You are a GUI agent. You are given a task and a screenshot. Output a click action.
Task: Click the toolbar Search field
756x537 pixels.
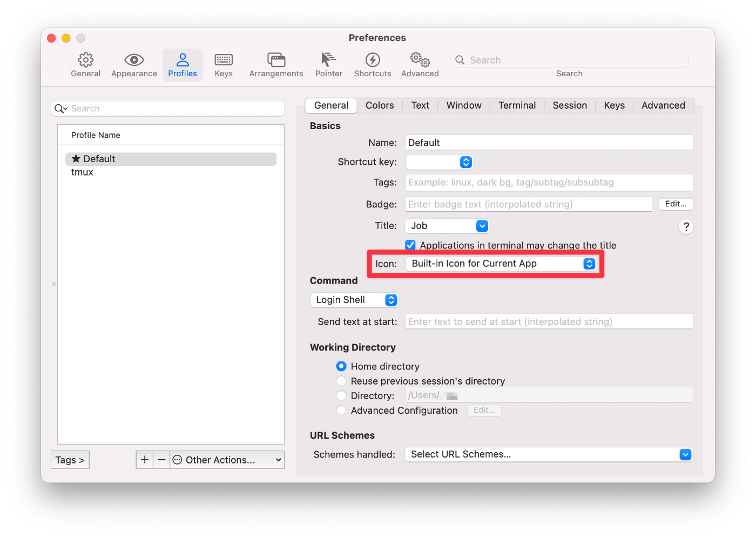coord(569,60)
